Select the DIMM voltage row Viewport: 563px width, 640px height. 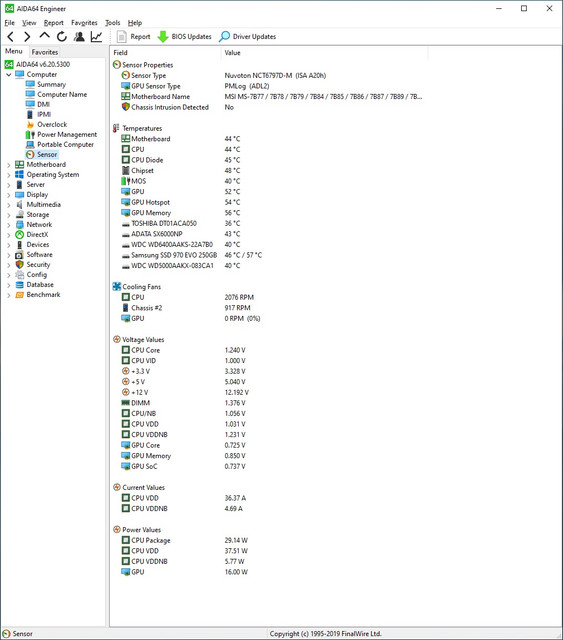[184, 403]
